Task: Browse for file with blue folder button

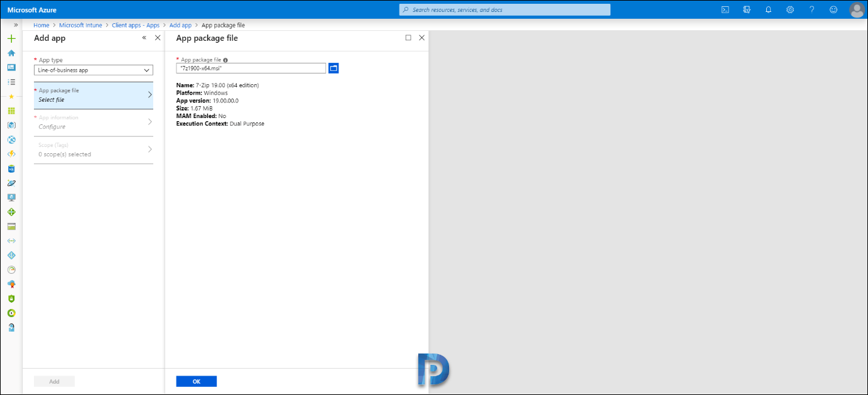Action: 334,68
